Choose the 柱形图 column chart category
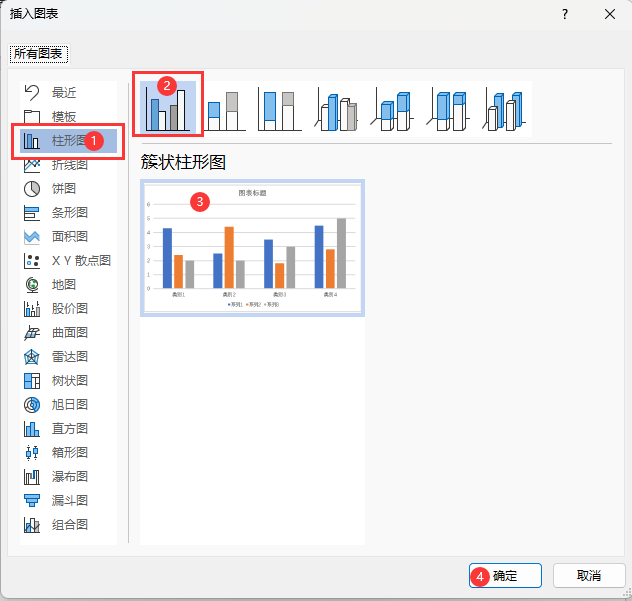Screen dimensions: 632x601 point(69,141)
